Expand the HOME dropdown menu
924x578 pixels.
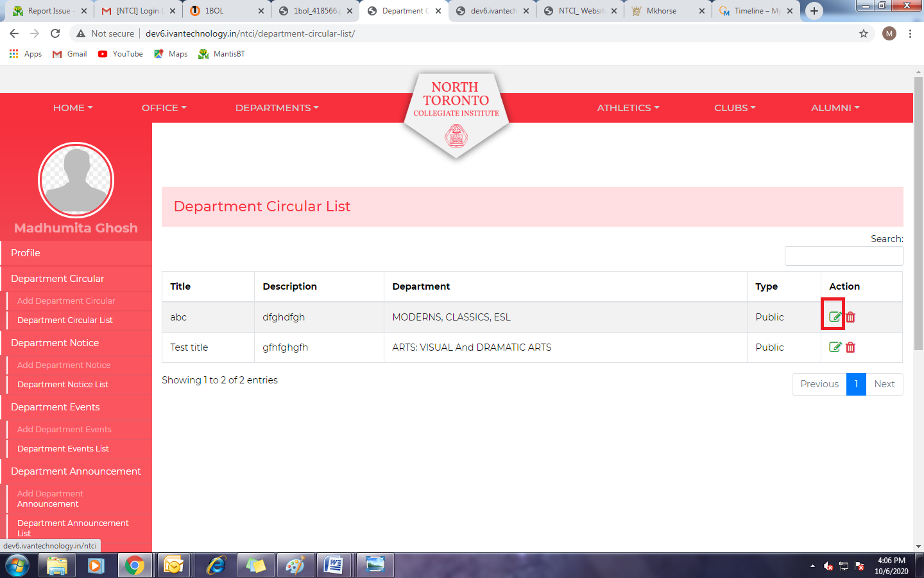[73, 108]
